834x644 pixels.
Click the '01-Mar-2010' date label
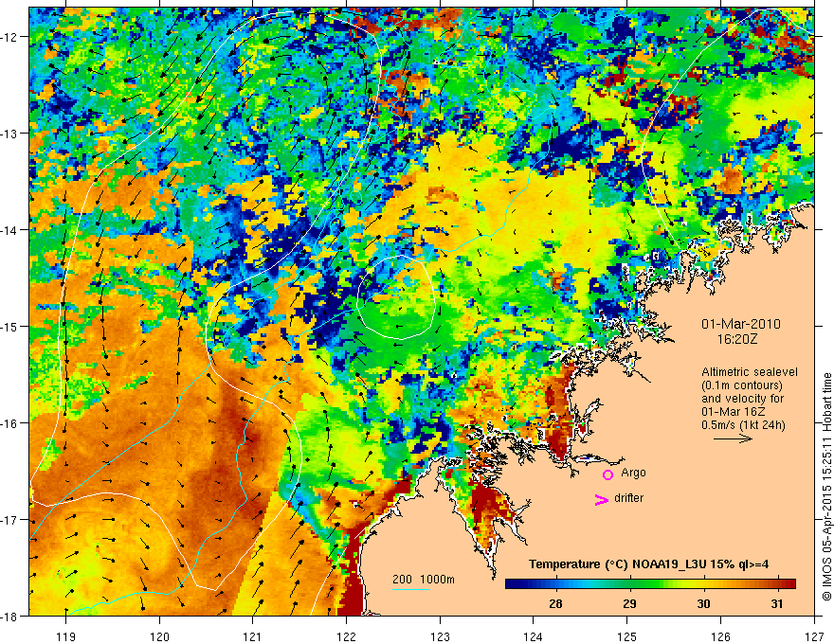(741, 324)
